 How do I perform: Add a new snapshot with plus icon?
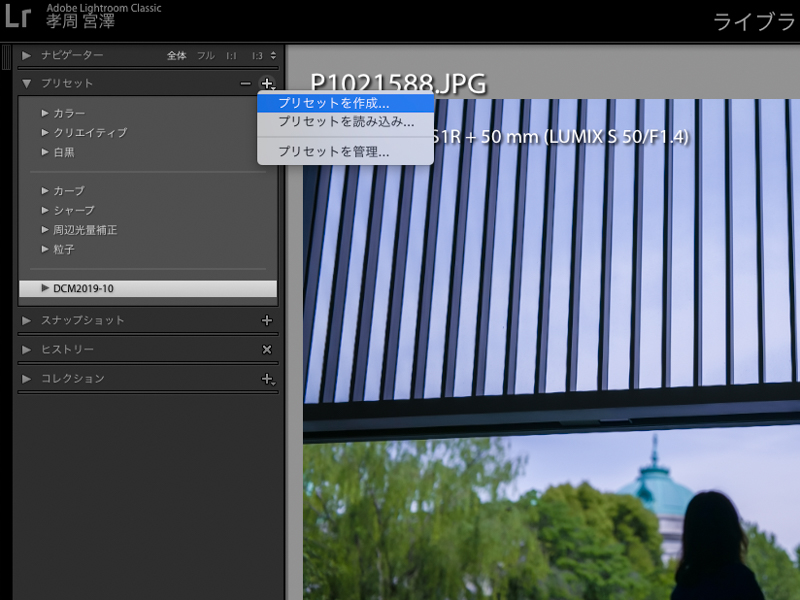click(266, 320)
